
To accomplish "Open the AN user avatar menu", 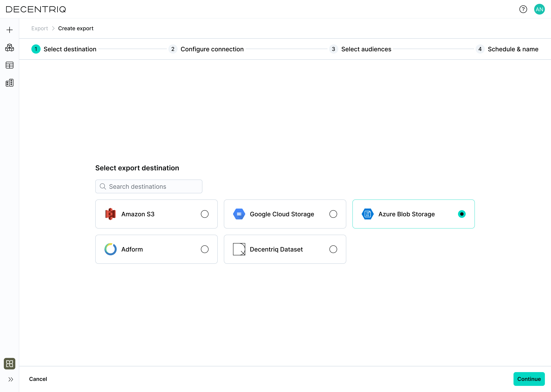I will [x=539, y=9].
